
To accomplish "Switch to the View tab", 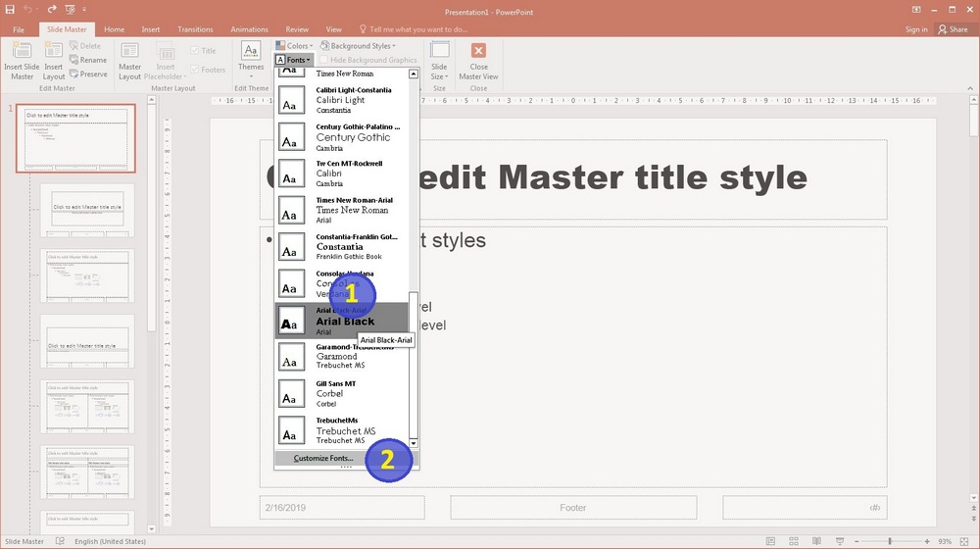I will tap(334, 29).
